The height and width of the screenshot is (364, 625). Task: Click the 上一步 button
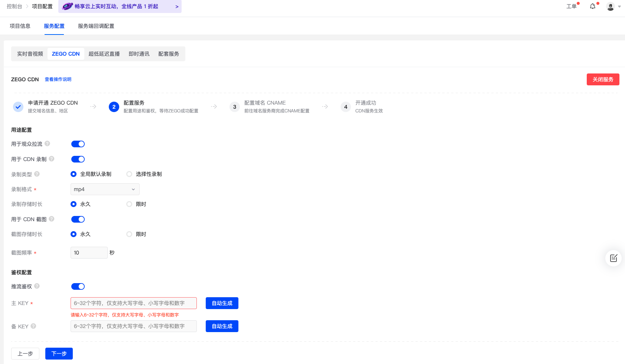25,354
